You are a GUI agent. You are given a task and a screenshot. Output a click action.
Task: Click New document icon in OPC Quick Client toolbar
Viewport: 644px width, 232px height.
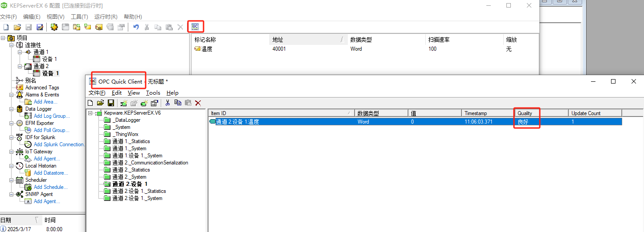pyautogui.click(x=90, y=103)
